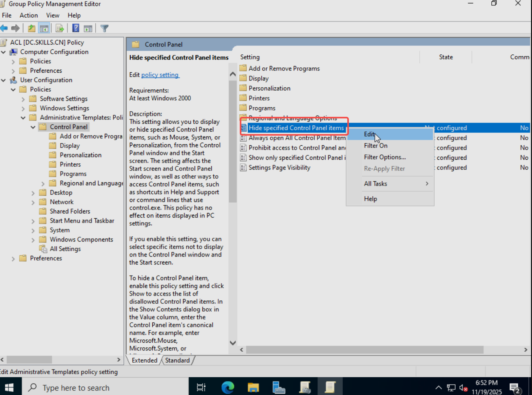Sort by the State column header

446,57
